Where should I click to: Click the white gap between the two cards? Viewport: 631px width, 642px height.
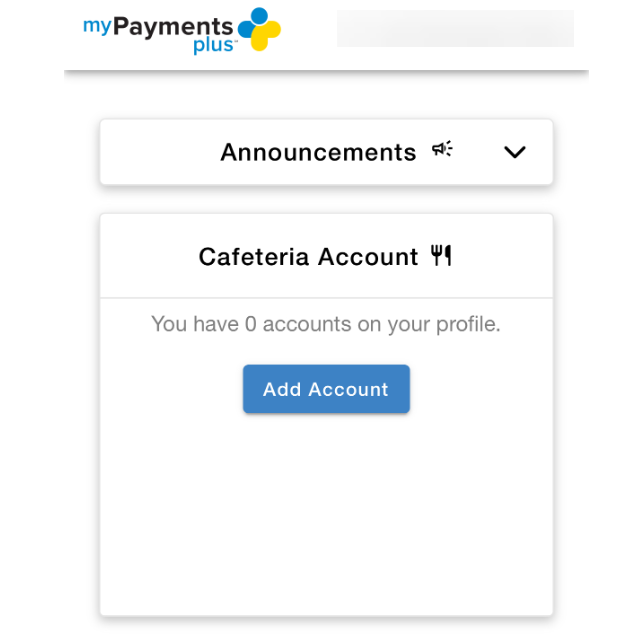coord(326,199)
